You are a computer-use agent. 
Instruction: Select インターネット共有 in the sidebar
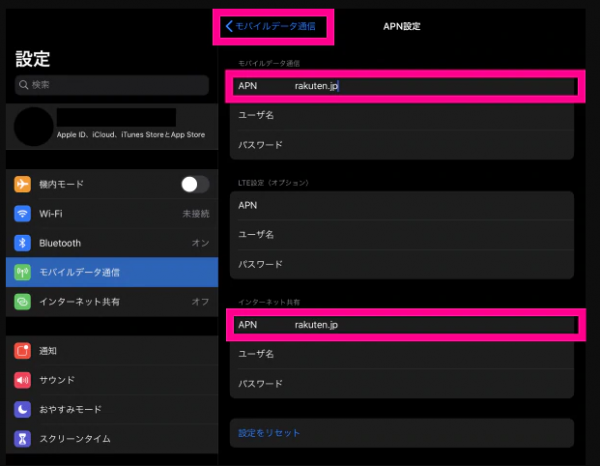tap(112, 301)
